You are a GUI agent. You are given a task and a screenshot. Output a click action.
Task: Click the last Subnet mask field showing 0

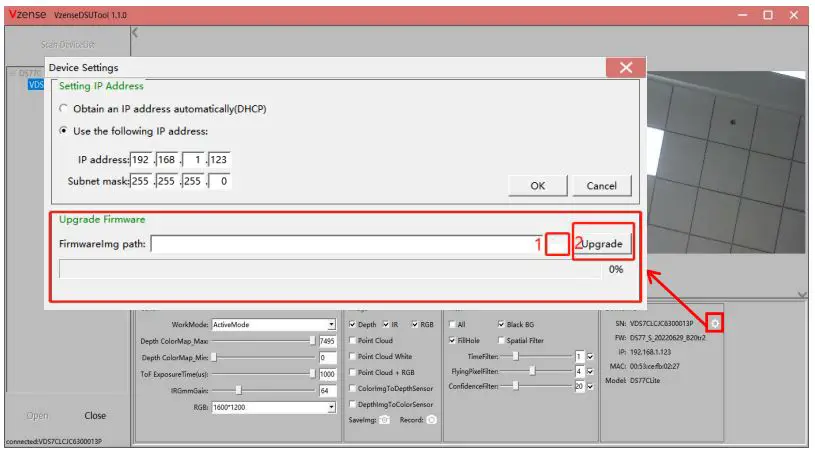pos(219,181)
